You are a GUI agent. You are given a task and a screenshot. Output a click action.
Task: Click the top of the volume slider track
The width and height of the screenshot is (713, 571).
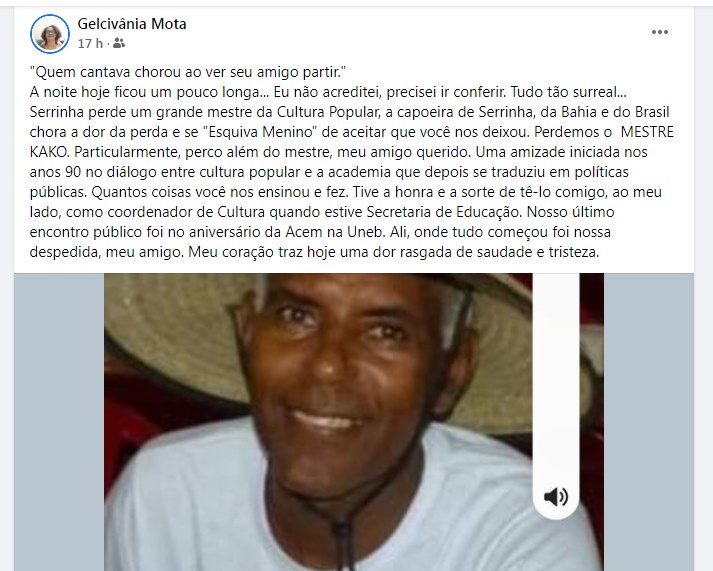556,278
